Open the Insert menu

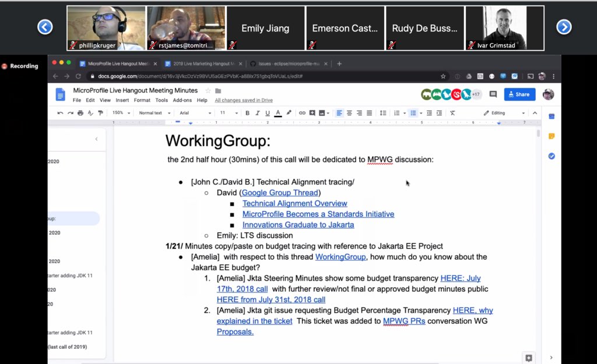pyautogui.click(x=122, y=100)
